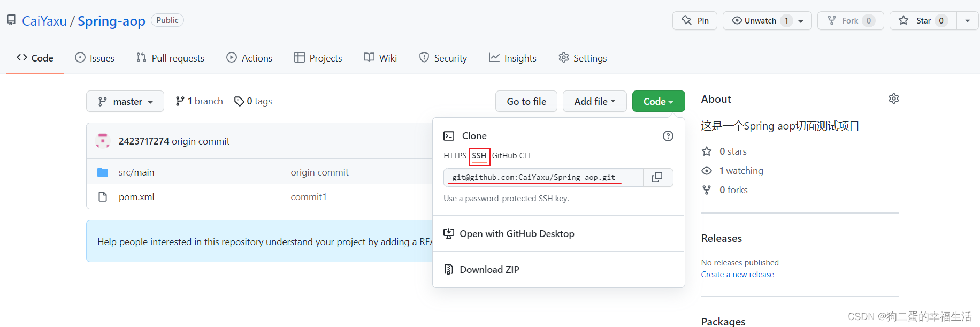Open the Actions tab
This screenshot has height=327, width=980.
click(x=249, y=58)
